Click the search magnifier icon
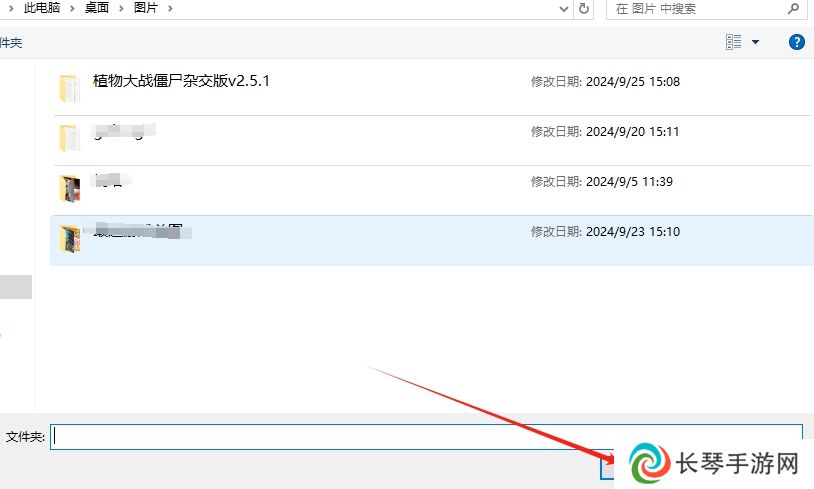The image size is (814, 489). click(x=793, y=8)
